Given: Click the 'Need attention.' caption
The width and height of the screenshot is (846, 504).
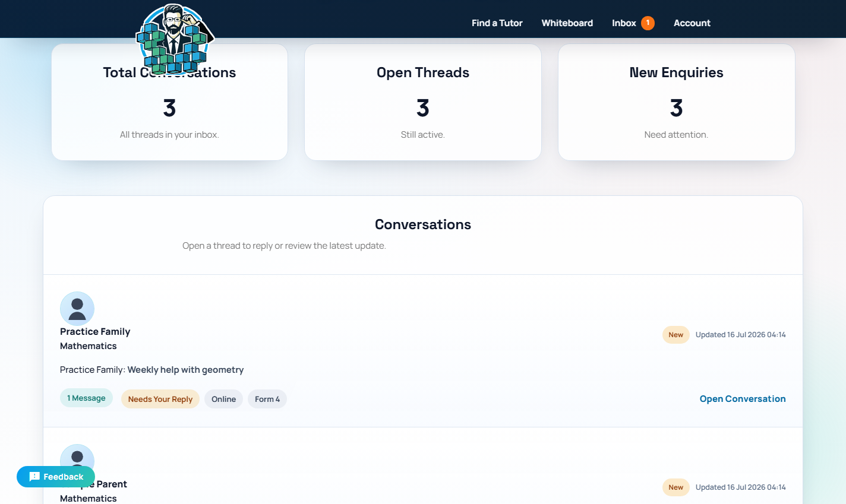Looking at the screenshot, I should [x=676, y=135].
